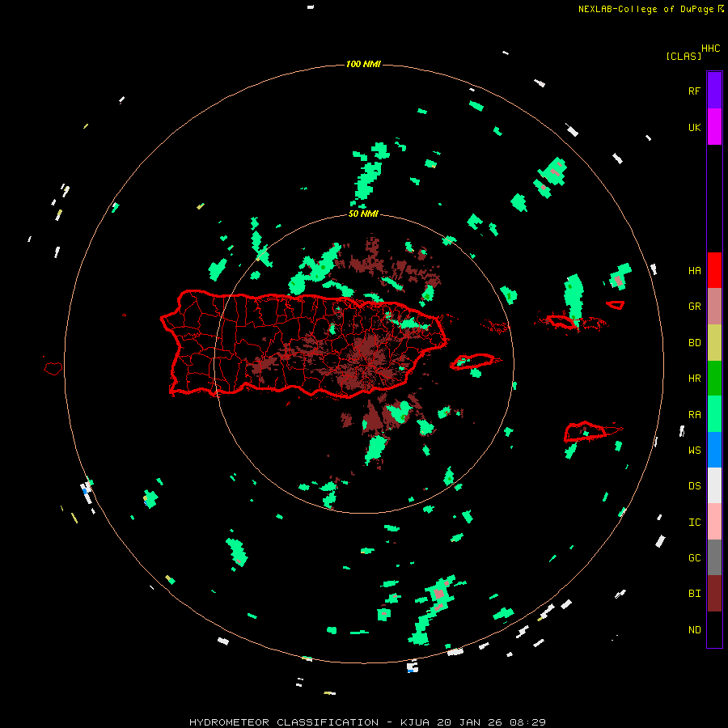Click the RF purple legend swatch

(x=714, y=91)
